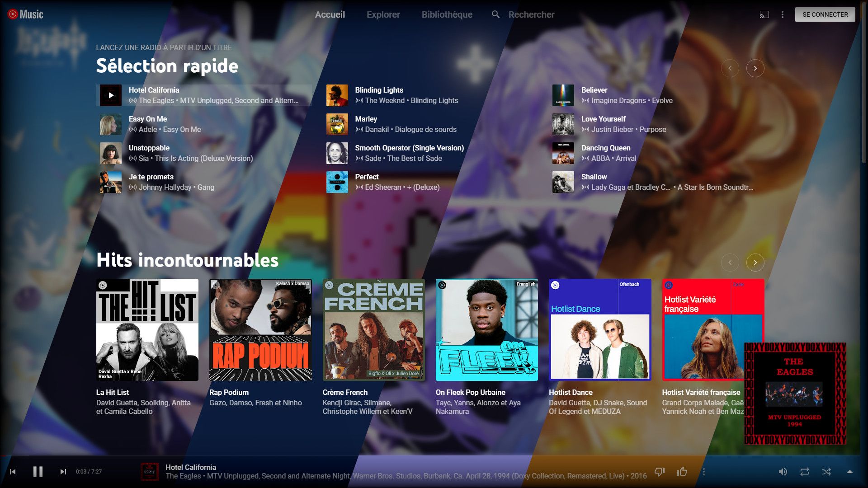Toggle repeat mode in the player
The image size is (868, 488).
click(804, 471)
